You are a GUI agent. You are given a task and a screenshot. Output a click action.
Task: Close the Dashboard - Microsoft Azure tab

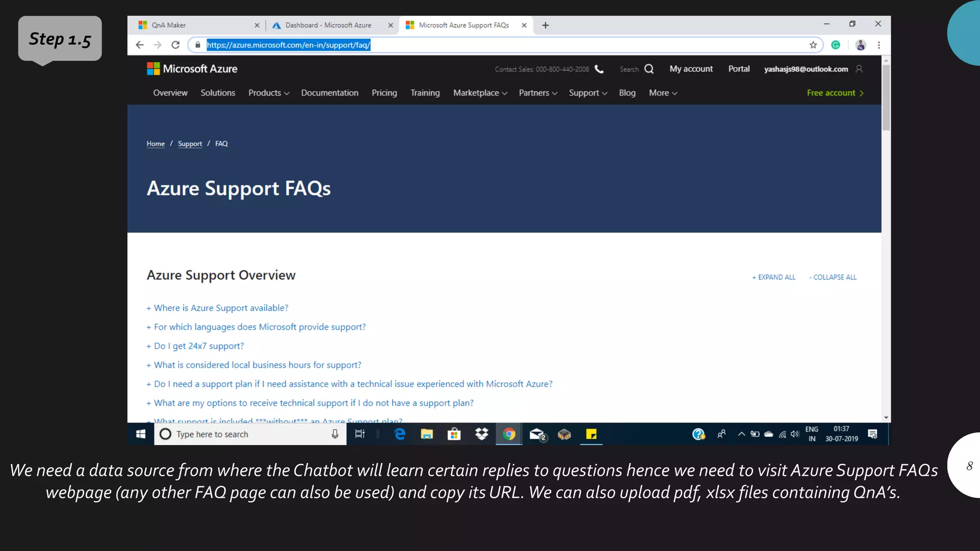pos(390,25)
